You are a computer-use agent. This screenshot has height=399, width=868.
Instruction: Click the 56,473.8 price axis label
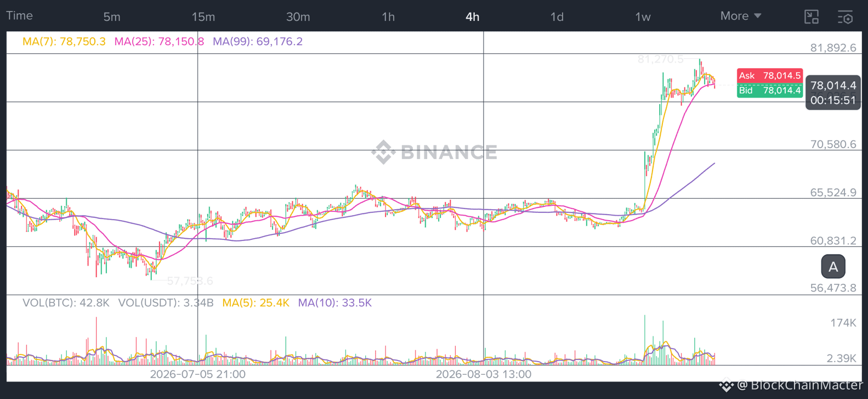coord(833,288)
